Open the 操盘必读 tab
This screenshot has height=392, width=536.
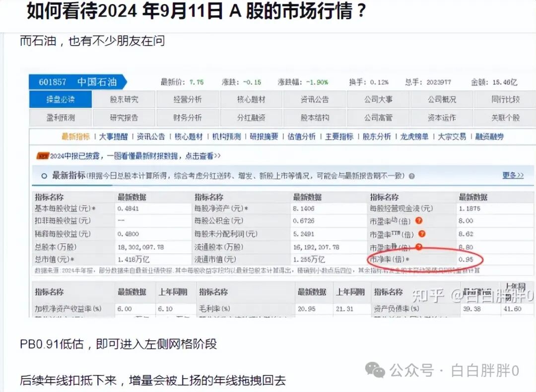tap(61, 99)
